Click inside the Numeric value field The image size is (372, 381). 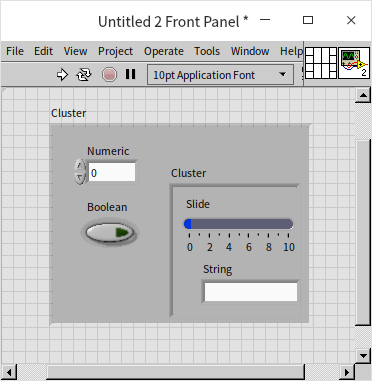112,172
